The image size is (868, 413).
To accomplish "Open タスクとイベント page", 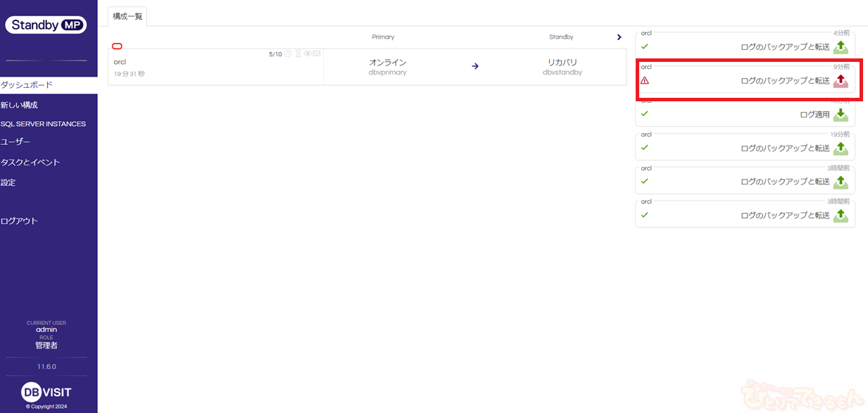I will click(30, 163).
